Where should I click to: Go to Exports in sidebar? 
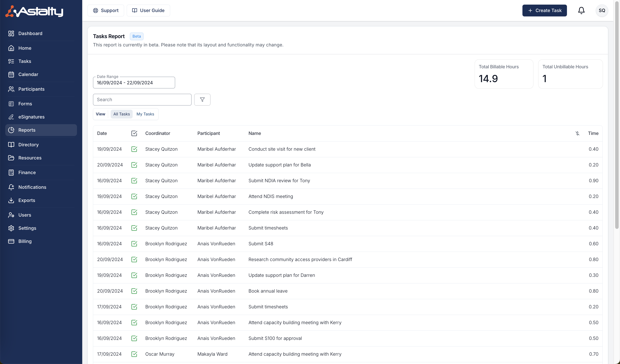pos(27,200)
